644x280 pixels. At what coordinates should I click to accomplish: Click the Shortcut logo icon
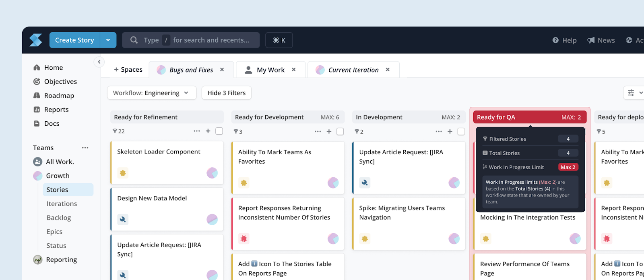[35, 40]
